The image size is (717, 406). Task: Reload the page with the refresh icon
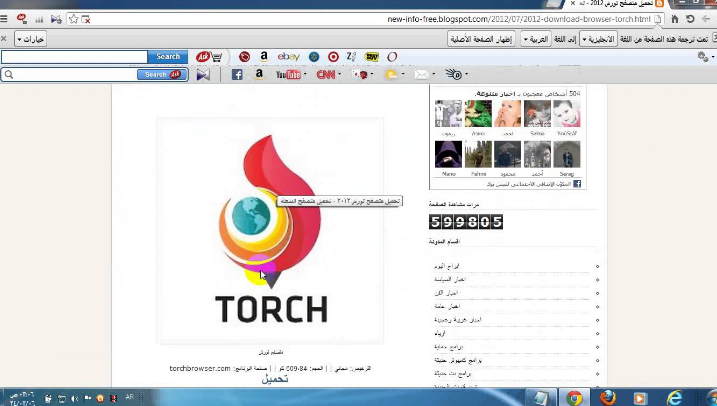690,19
